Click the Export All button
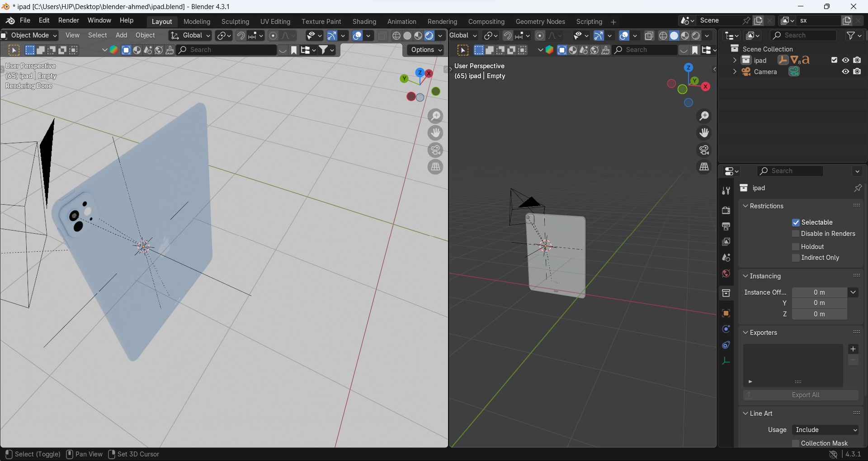 pos(801,395)
